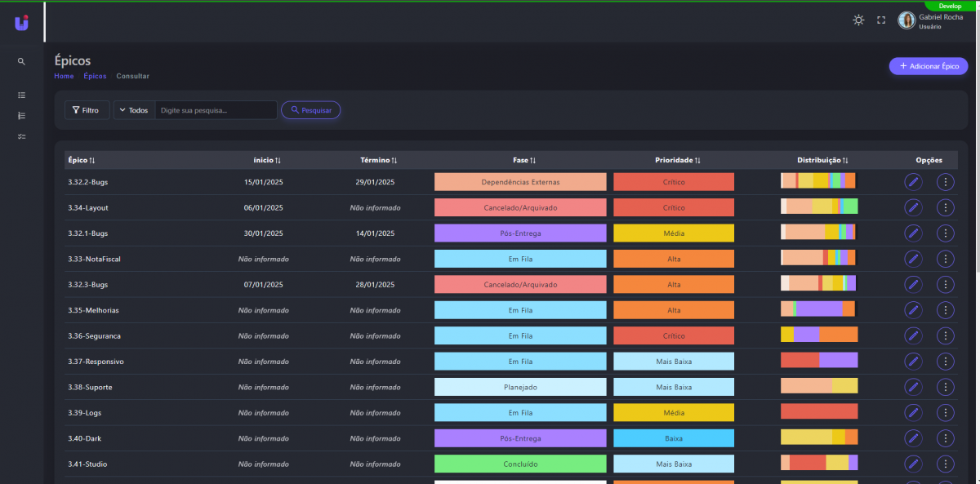
Task: Click distribution bar of 3.35-Melhorias
Action: click(x=817, y=309)
